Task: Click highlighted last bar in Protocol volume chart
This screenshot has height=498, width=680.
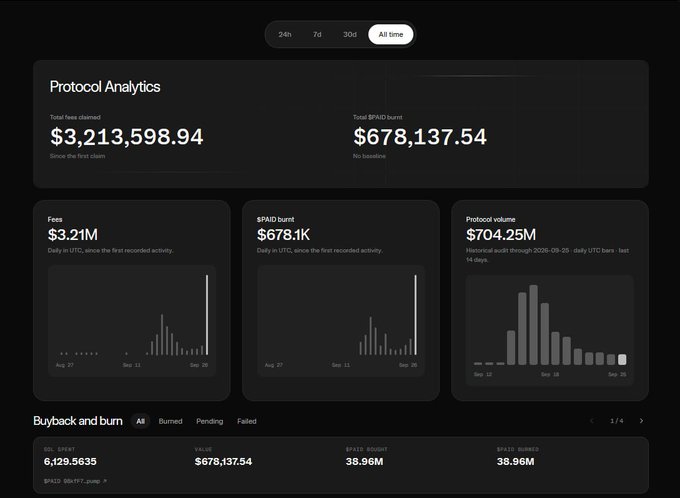Action: coord(622,359)
